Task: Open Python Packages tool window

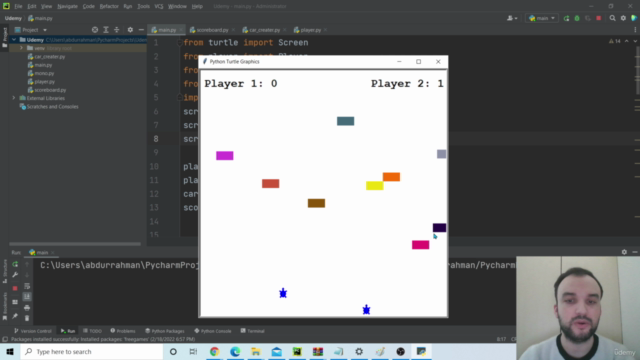Action: (165, 331)
